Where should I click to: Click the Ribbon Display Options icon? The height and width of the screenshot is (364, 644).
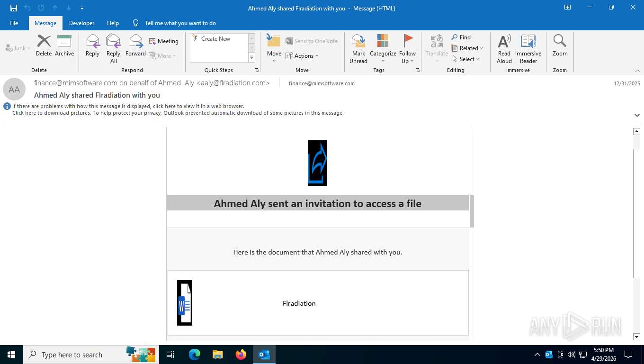[567, 8]
